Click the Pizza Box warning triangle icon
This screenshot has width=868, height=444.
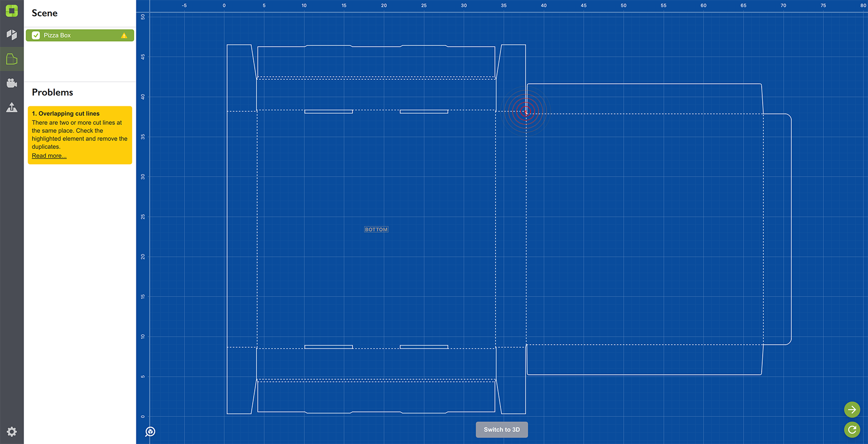[x=124, y=36]
